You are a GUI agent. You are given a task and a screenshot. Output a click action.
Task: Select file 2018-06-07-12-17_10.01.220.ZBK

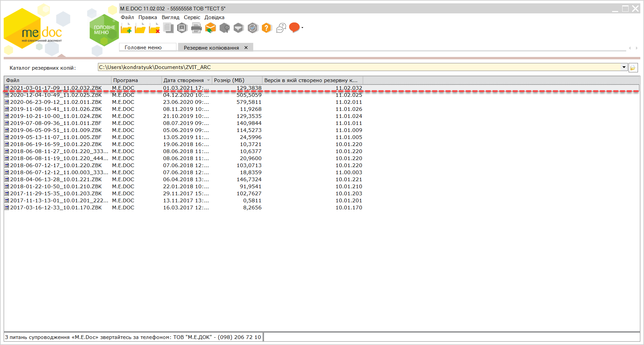[56, 165]
